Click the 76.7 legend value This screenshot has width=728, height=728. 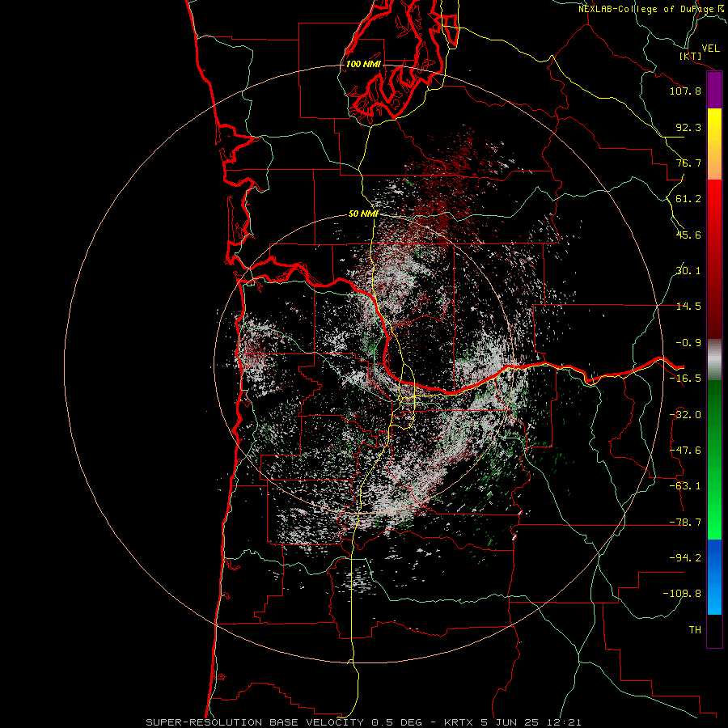pos(688,163)
